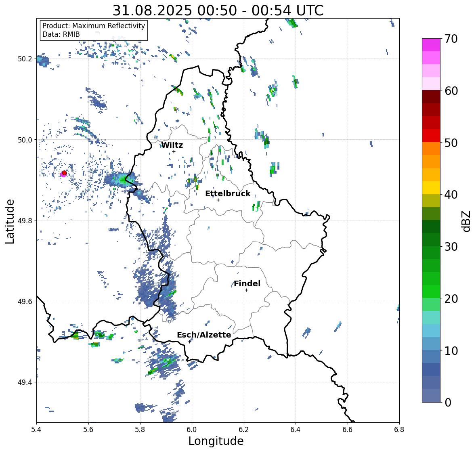The width and height of the screenshot is (476, 451).
Task: Click the 'Product: Maximum Reflectivity' legend text
Action: 94,26
